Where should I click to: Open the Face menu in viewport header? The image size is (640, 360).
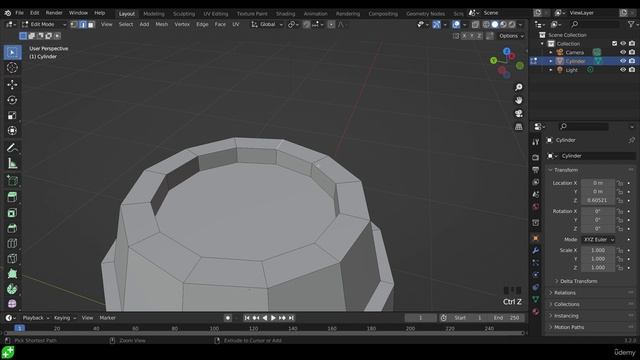click(x=220, y=24)
